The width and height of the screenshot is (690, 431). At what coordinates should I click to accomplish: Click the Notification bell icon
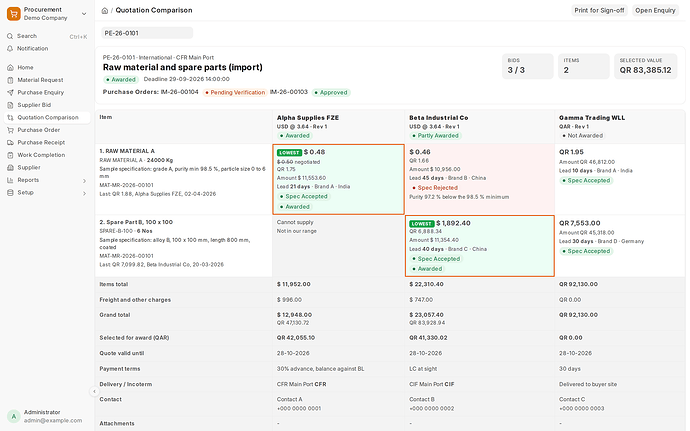(x=10, y=48)
